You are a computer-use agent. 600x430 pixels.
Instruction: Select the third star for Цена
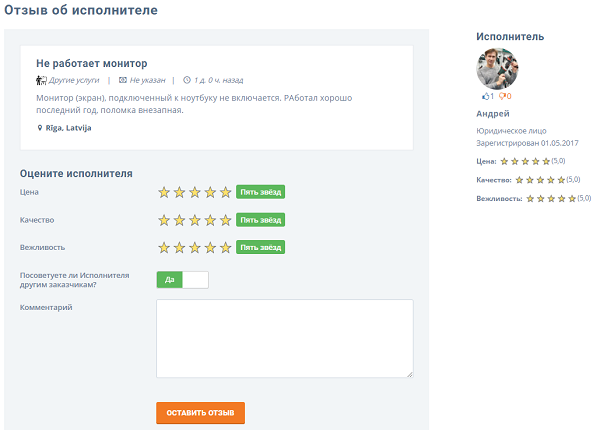pos(194,192)
